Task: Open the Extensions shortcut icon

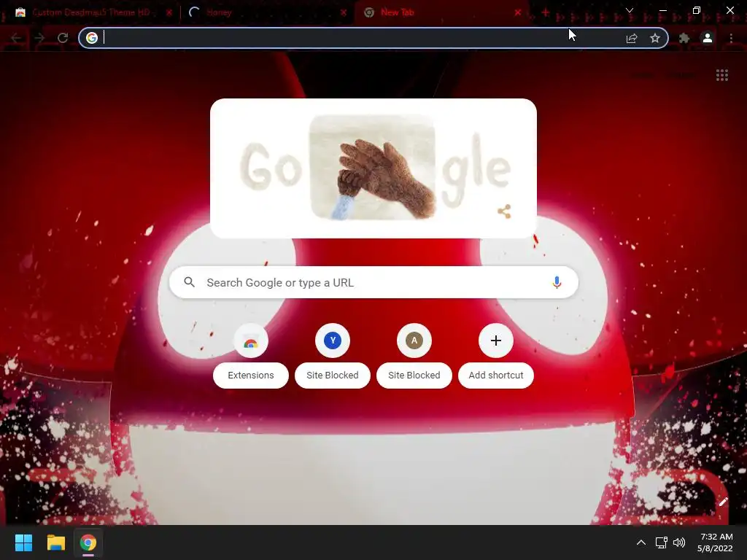Action: point(251,341)
